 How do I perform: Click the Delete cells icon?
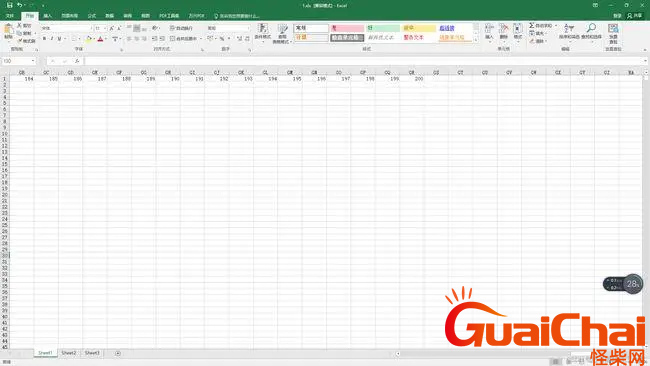[x=503, y=29]
